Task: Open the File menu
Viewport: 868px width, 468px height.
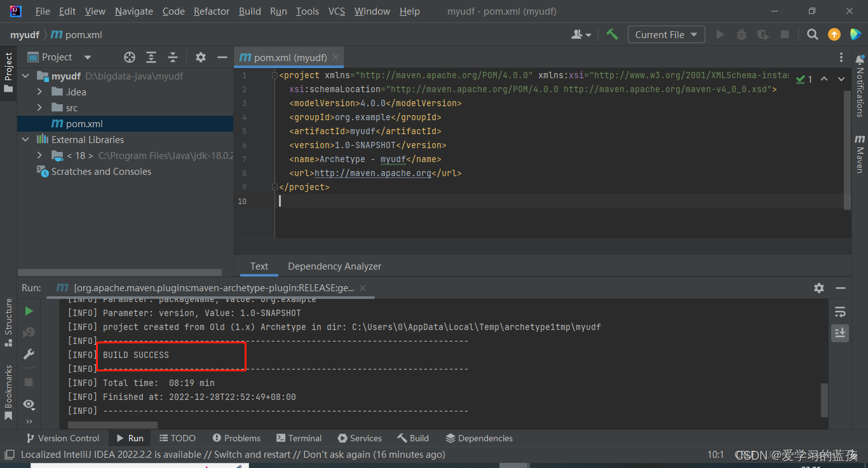Action: [43, 11]
